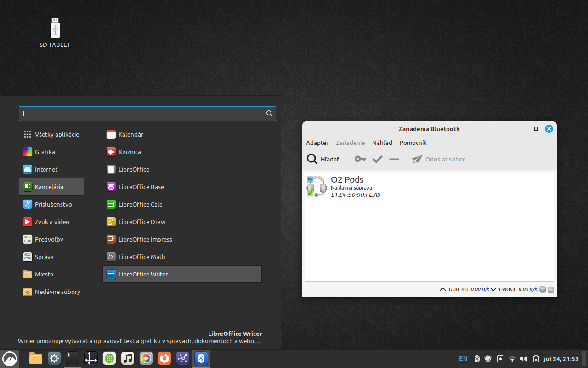
Task: Click the download total 1.98 KB
Action: pos(507,289)
